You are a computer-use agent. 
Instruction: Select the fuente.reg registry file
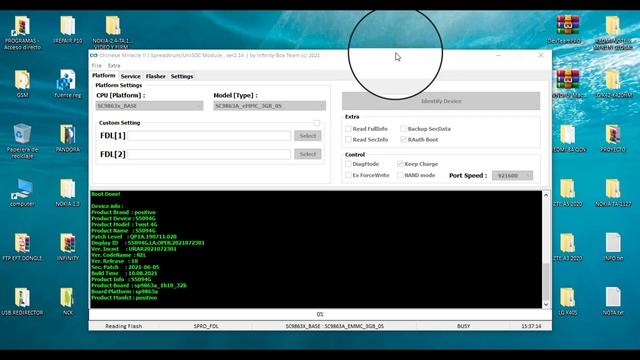point(68,84)
